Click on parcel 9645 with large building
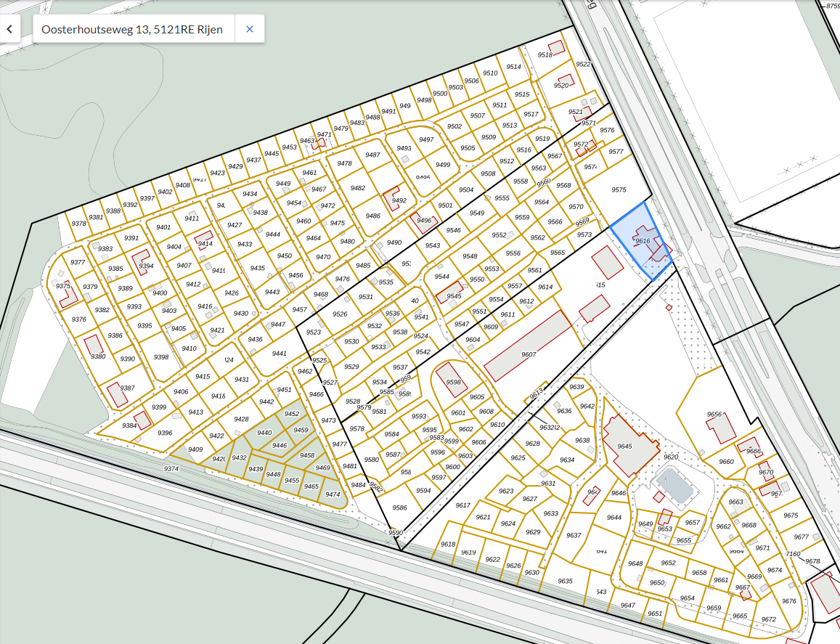This screenshot has height=644, width=840. 625,446
